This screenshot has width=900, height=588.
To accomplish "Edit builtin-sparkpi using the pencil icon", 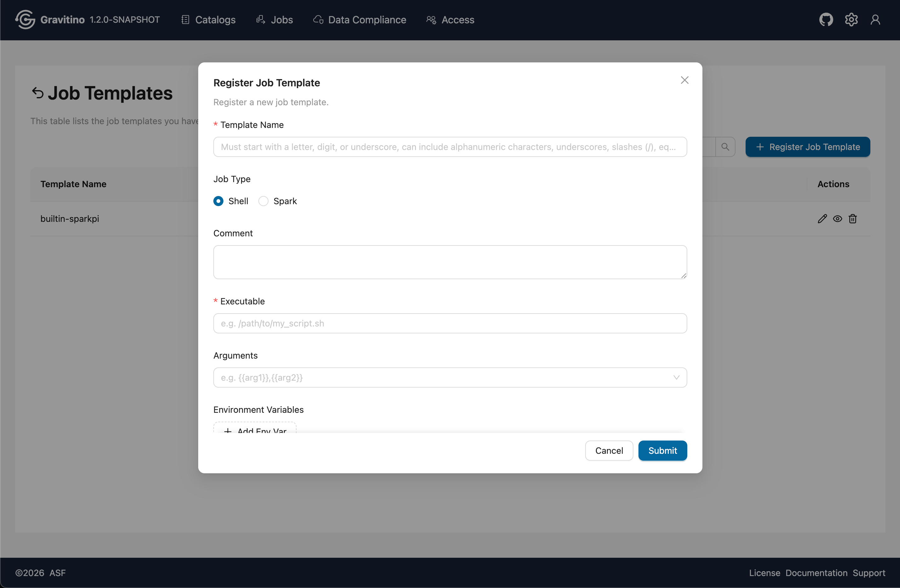I will (822, 219).
